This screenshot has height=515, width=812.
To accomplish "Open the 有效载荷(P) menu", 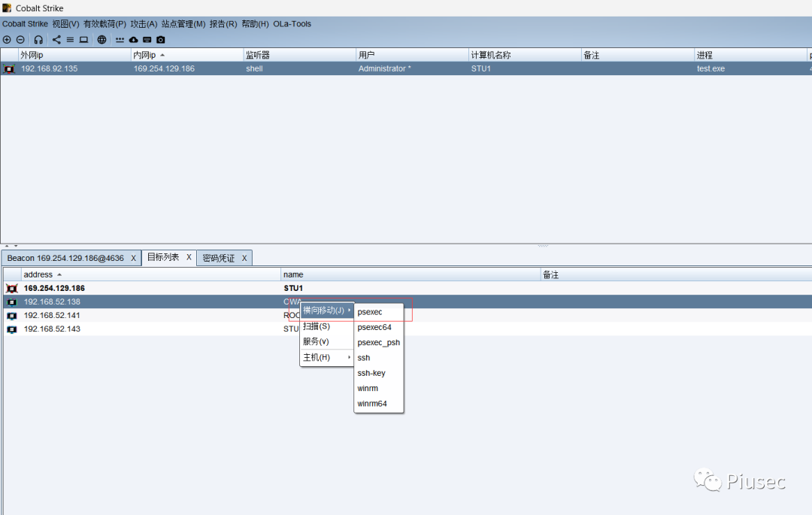I will [105, 24].
